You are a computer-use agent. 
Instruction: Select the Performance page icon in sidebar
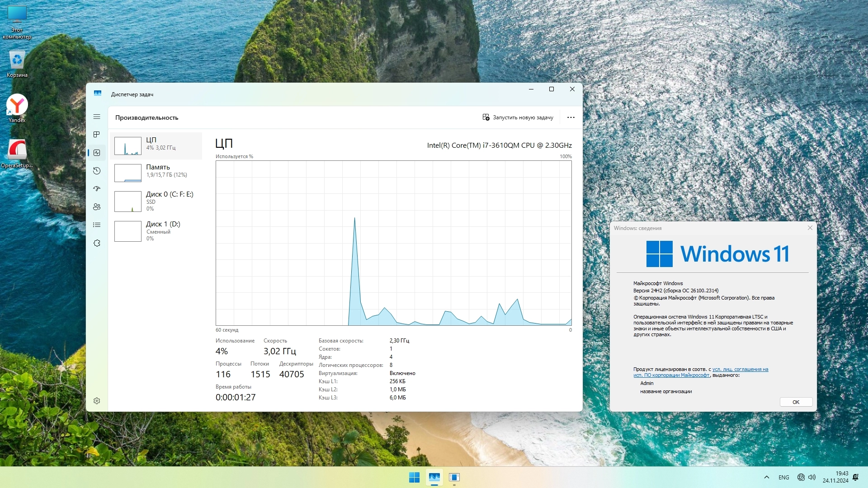pos(97,153)
